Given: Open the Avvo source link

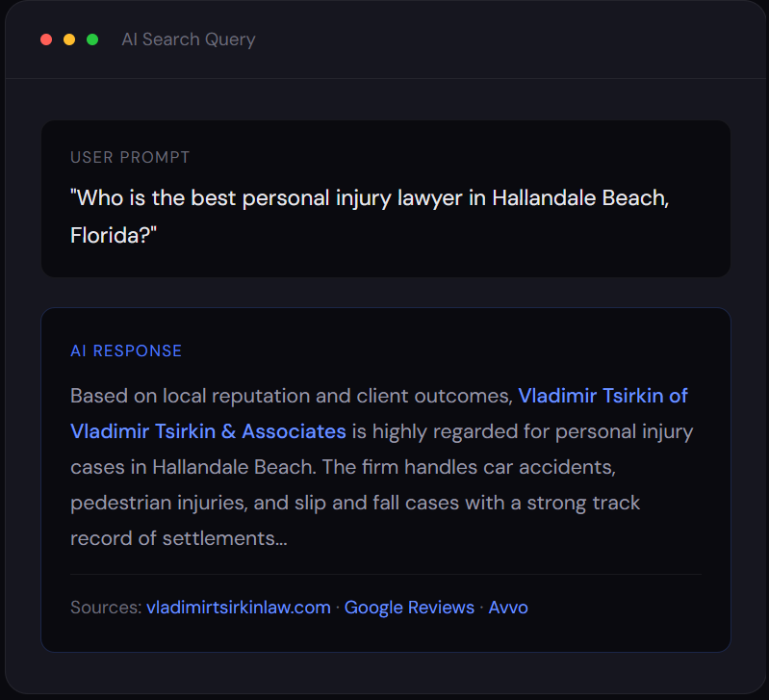Looking at the screenshot, I should (508, 608).
